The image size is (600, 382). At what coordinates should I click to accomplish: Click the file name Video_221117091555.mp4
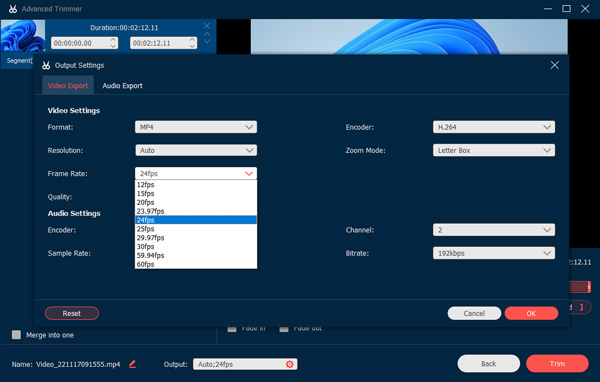pyautogui.click(x=78, y=364)
